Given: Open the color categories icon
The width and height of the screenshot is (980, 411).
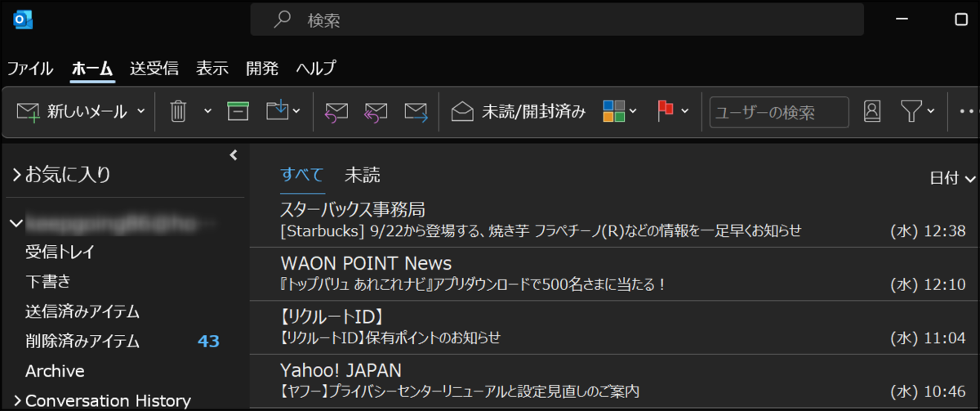Looking at the screenshot, I should pyautogui.click(x=614, y=112).
